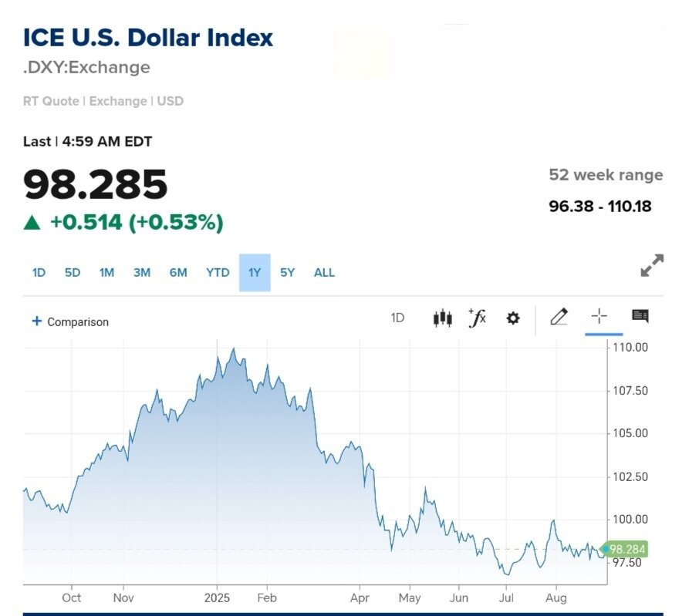This screenshot has height=616, width=689.
Task: Click the 98.284 current price label
Action: (x=627, y=550)
